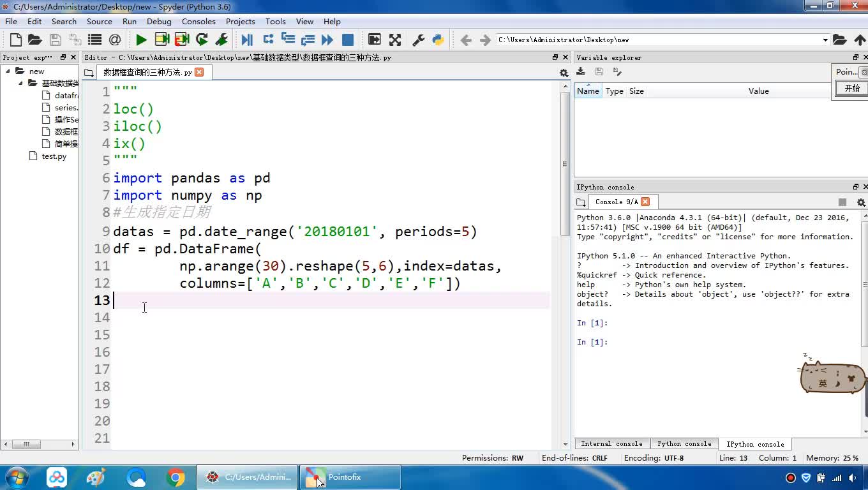Screen dimensions: 868x490
Task: Click the 开始 button in Pointofix
Action: click(851, 89)
